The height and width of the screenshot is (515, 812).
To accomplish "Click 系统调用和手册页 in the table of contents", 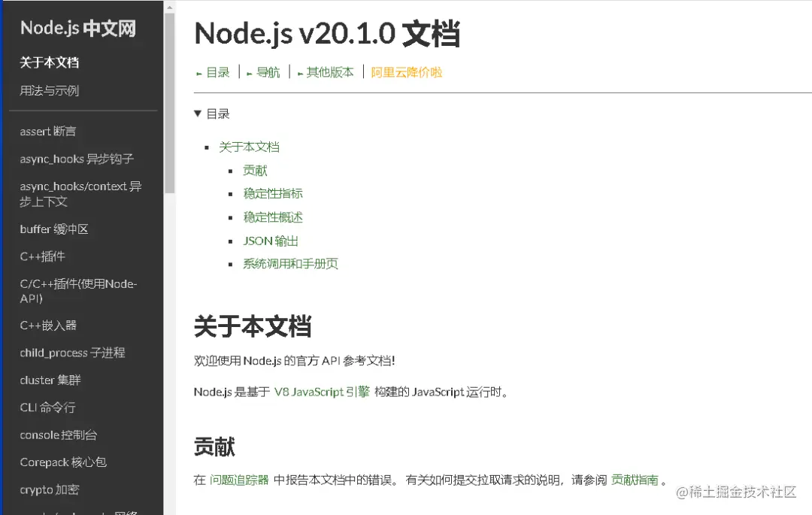I will pyautogui.click(x=290, y=264).
